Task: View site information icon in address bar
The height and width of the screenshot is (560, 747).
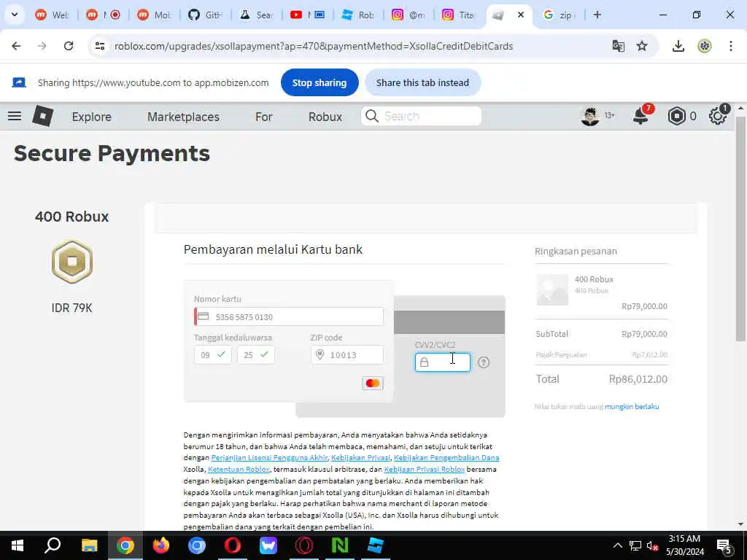Action: [x=99, y=46]
